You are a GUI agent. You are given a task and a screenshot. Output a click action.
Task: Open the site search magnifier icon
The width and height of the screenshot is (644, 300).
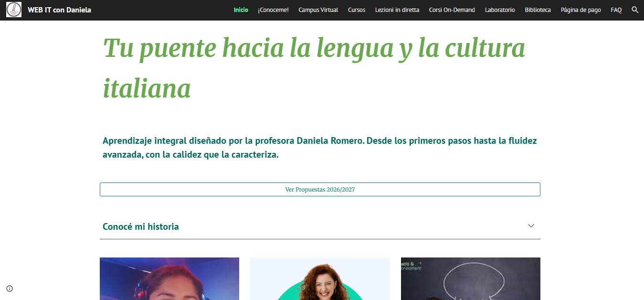[635, 10]
